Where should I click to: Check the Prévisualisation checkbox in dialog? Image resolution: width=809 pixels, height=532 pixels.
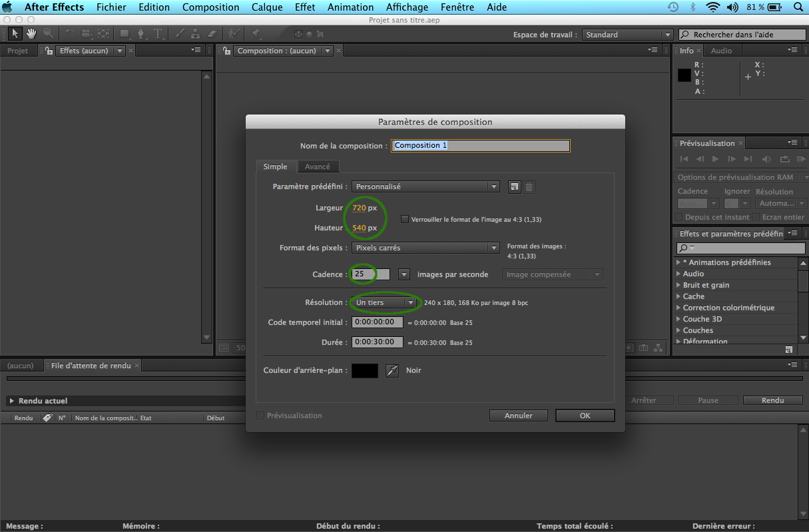click(260, 415)
